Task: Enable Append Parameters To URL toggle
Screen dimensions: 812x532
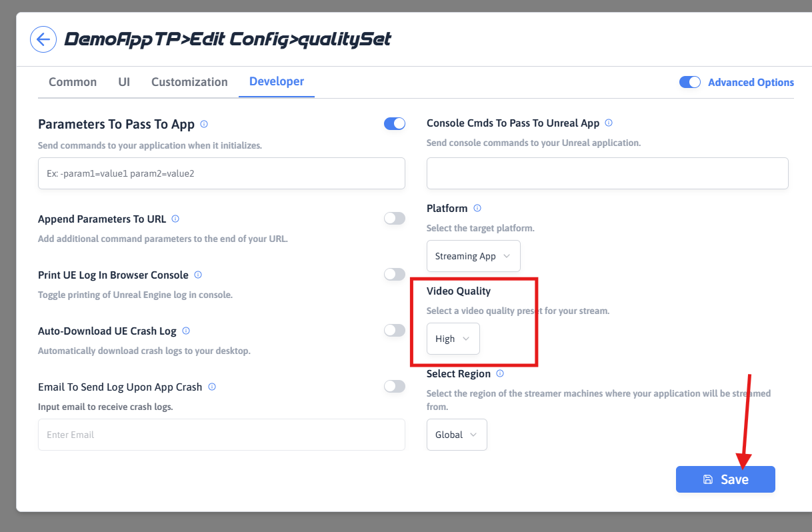Action: point(395,218)
